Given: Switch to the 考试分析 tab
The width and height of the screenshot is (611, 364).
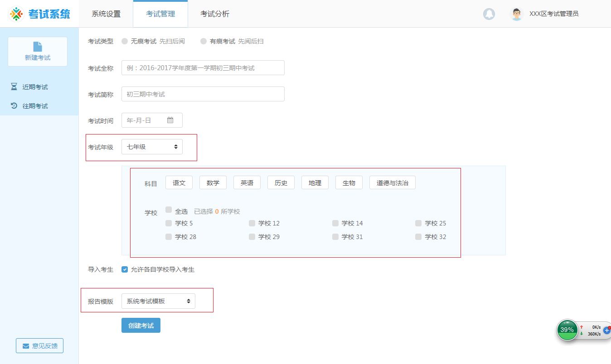Looking at the screenshot, I should pyautogui.click(x=215, y=14).
